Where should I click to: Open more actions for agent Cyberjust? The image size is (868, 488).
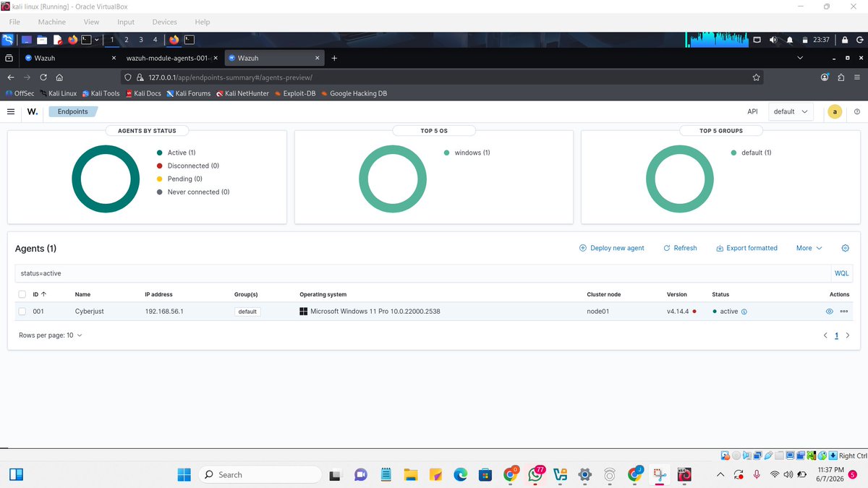click(844, 312)
